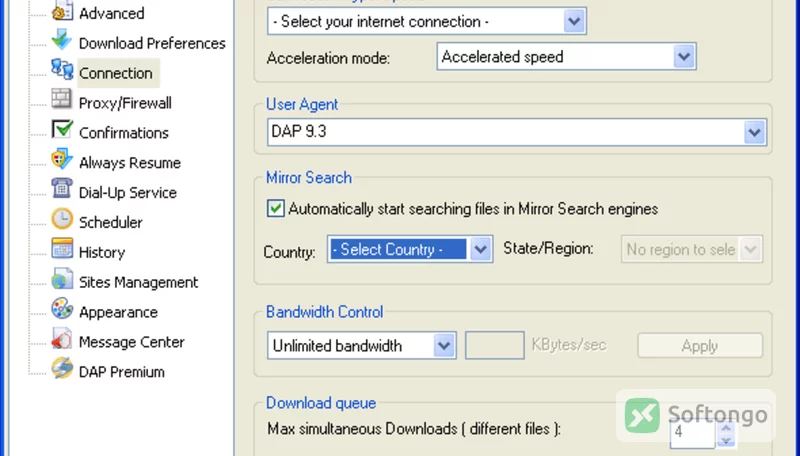This screenshot has height=456, width=800.
Task: Go to Proxy/Firewall settings
Action: [x=125, y=103]
